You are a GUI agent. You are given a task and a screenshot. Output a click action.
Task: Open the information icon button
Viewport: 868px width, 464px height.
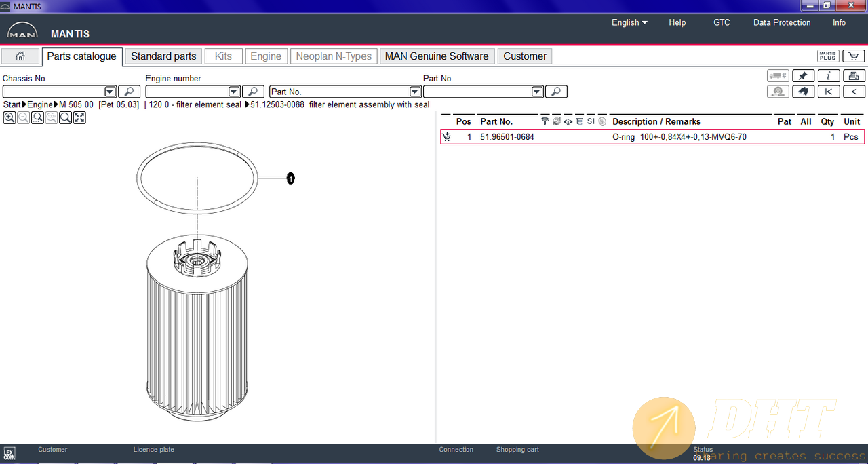(829, 76)
